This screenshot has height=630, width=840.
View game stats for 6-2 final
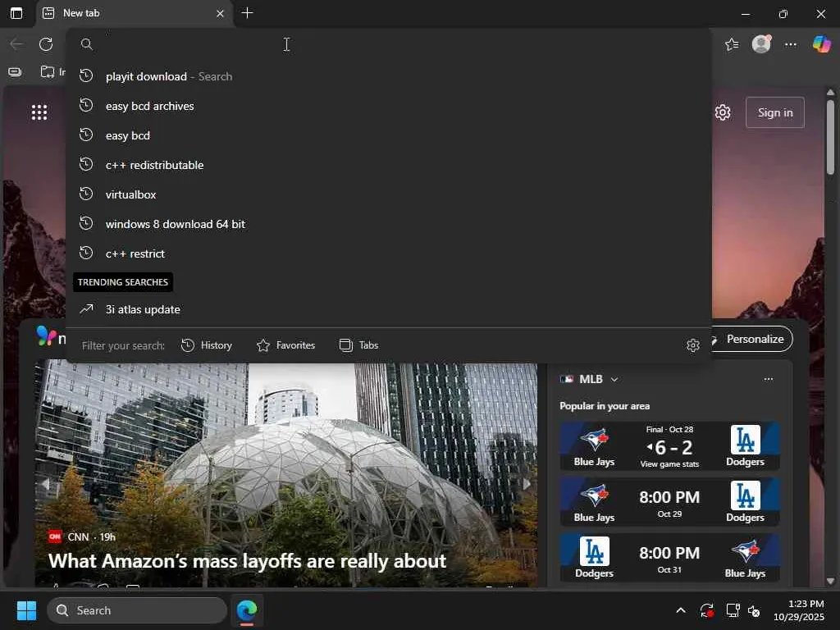pyautogui.click(x=669, y=464)
